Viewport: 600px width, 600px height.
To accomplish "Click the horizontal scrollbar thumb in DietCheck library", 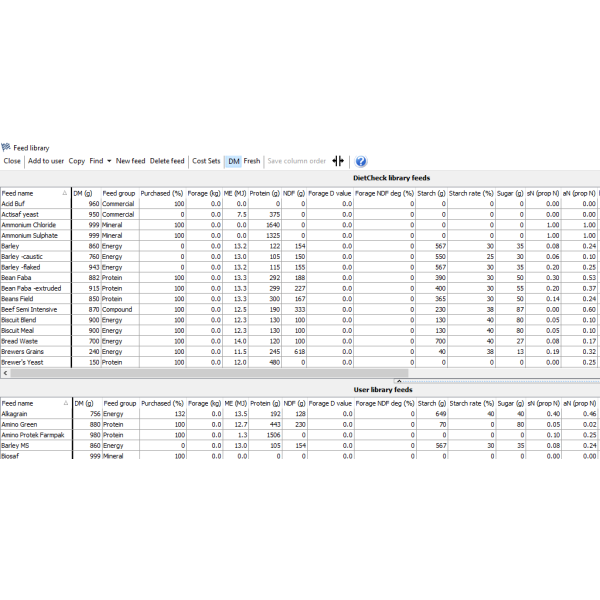I will pos(209,373).
